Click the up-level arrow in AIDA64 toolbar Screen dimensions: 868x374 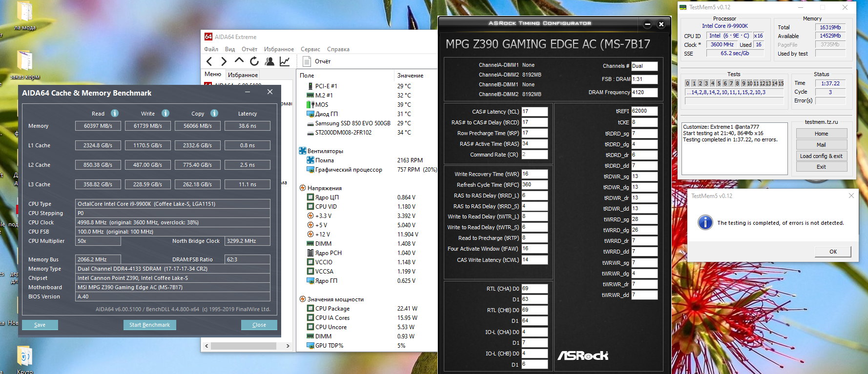239,61
